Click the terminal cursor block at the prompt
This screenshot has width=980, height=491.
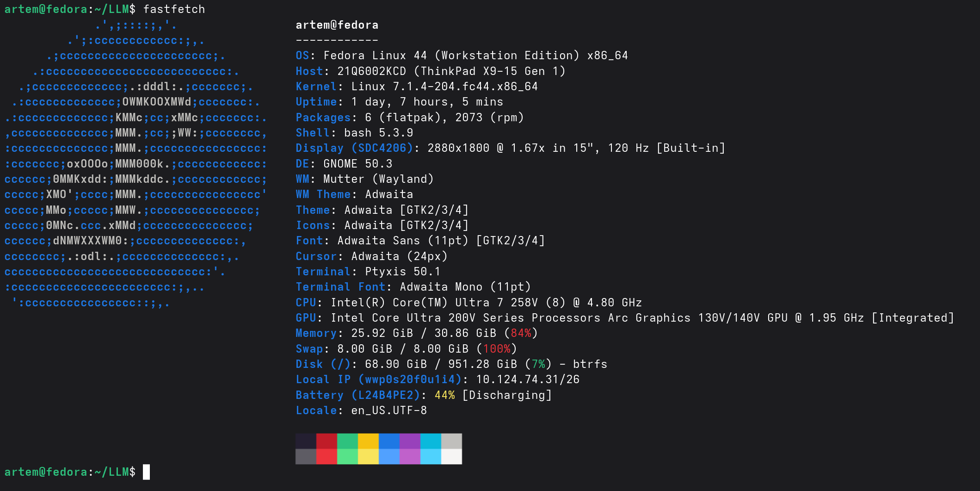tap(146, 472)
